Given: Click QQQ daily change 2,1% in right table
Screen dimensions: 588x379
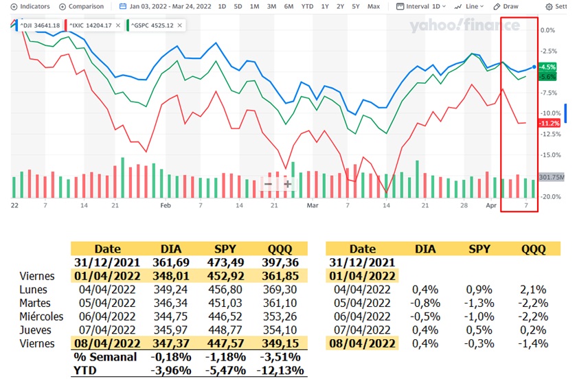Looking at the screenshot, I should click(x=533, y=290).
